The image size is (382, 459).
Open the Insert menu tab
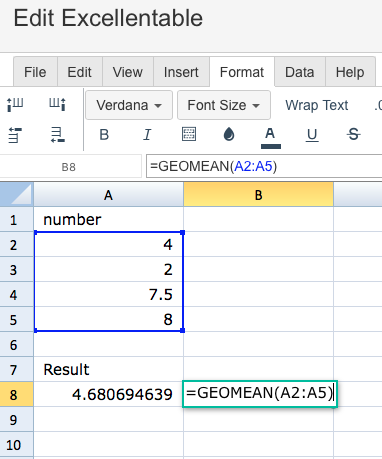181,72
